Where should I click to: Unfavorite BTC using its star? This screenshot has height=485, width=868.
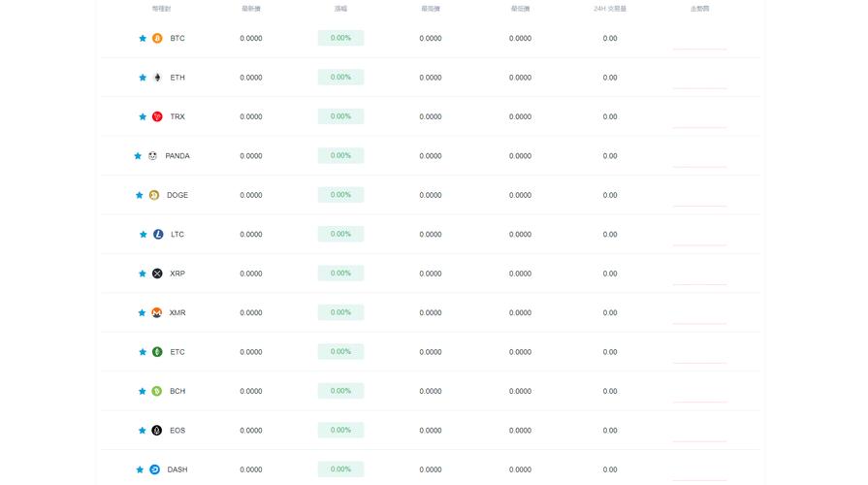(143, 38)
